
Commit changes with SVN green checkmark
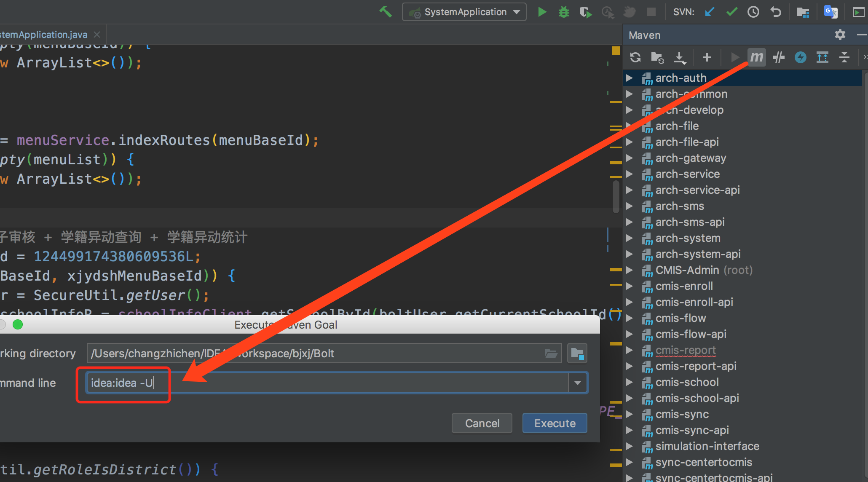click(x=732, y=12)
